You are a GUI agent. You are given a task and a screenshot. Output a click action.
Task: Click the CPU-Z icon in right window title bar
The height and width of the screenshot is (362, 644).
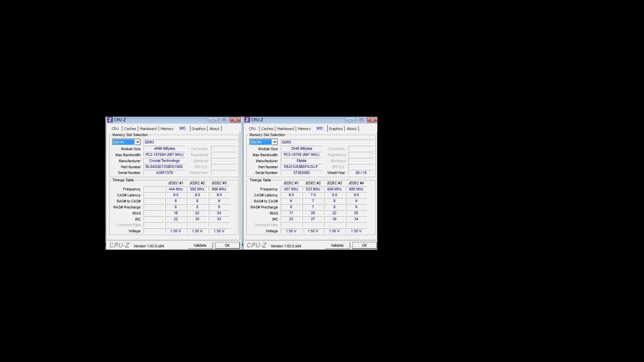click(247, 120)
